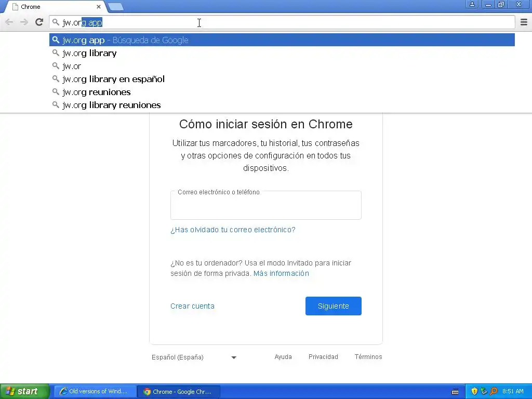Choose the 'jw.org library' suggestion
The image size is (532, 399).
[x=282, y=53]
